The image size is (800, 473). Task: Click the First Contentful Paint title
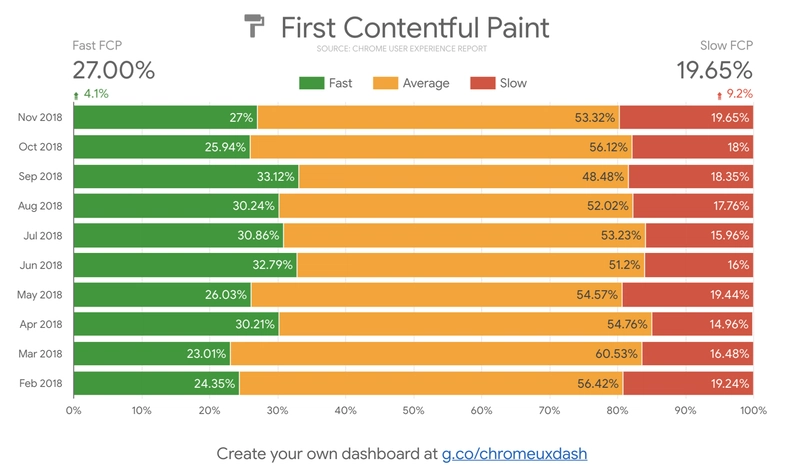pos(415,28)
